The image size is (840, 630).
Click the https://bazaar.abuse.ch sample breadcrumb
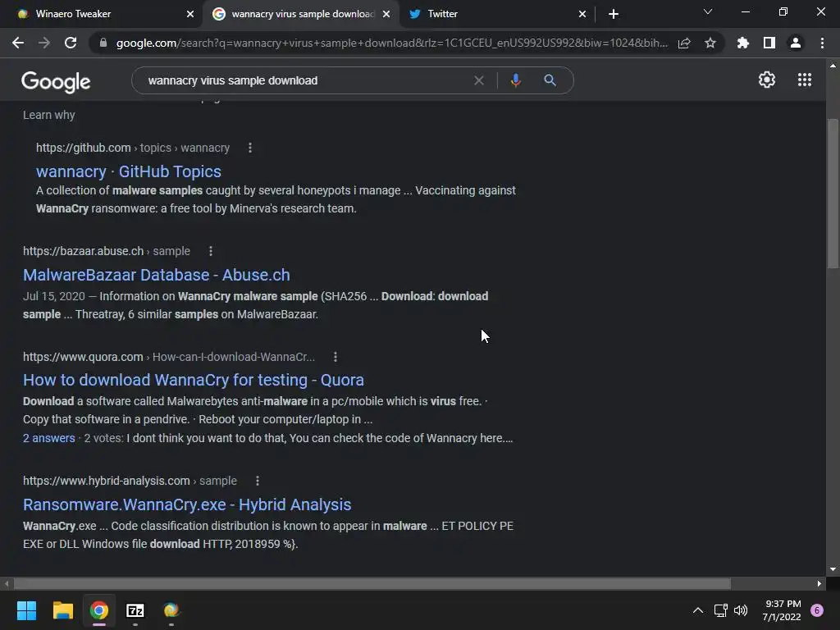[x=107, y=251]
